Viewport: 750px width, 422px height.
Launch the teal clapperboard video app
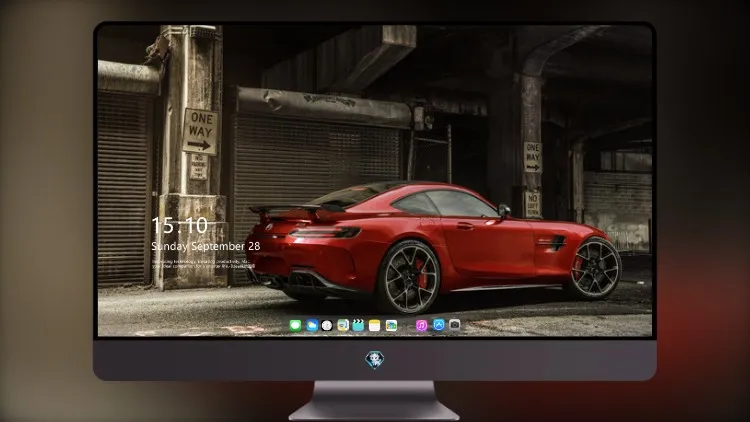358,325
